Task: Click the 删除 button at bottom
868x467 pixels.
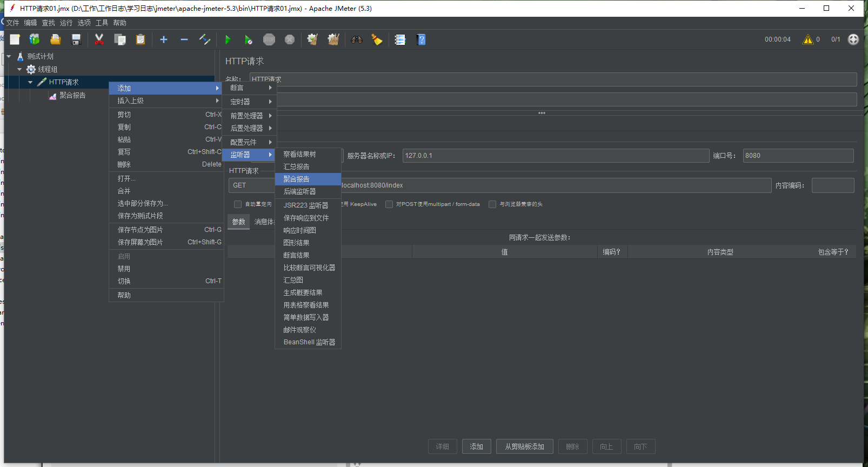Action: click(572, 446)
